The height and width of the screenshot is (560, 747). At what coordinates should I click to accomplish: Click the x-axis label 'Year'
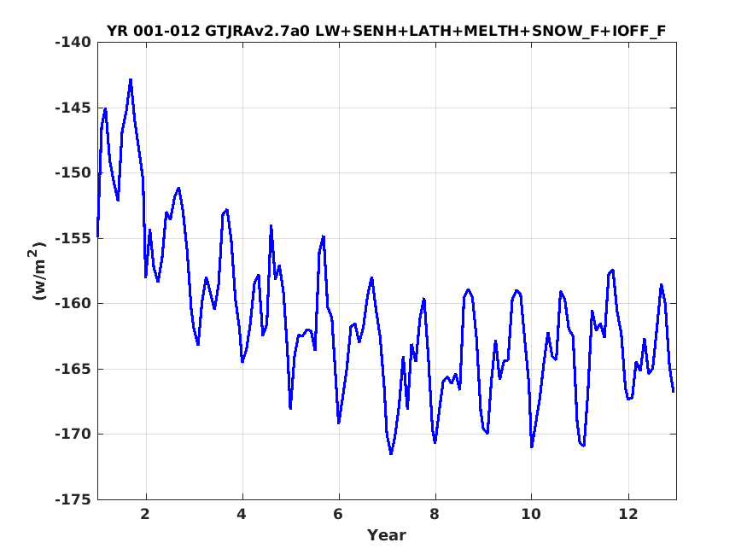coord(387,534)
